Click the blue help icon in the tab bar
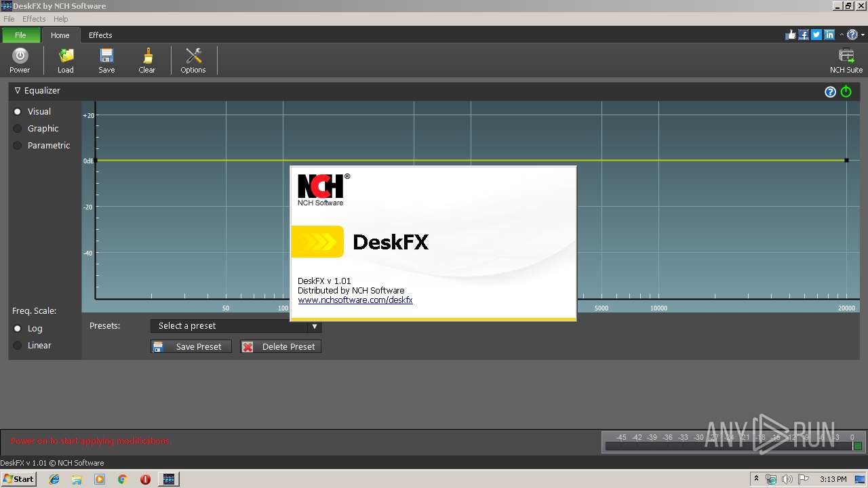The width and height of the screenshot is (868, 488). tap(852, 35)
